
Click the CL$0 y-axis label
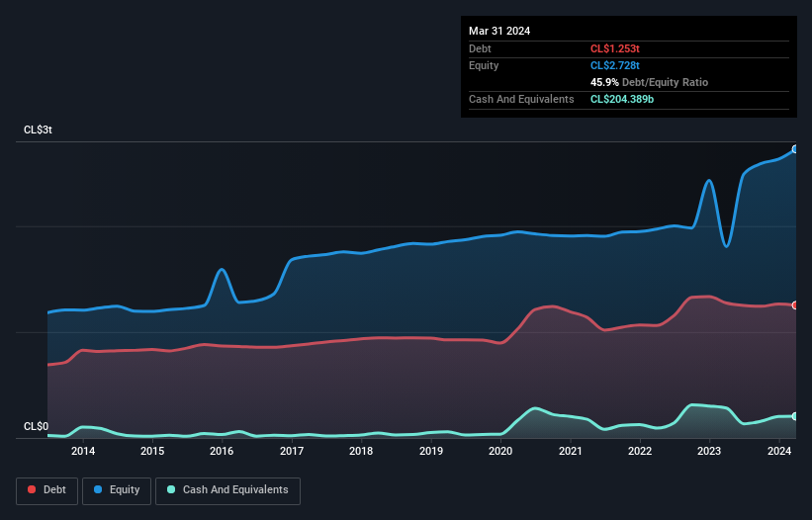point(36,426)
